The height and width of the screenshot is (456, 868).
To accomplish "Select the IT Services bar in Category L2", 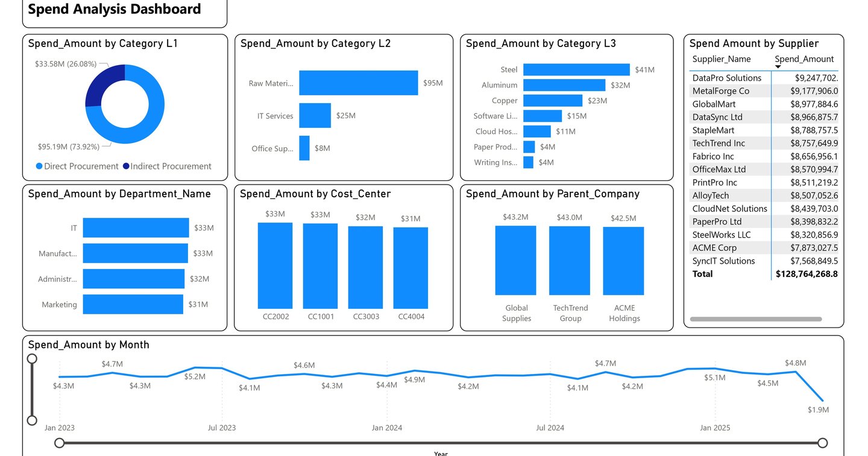I will point(316,115).
